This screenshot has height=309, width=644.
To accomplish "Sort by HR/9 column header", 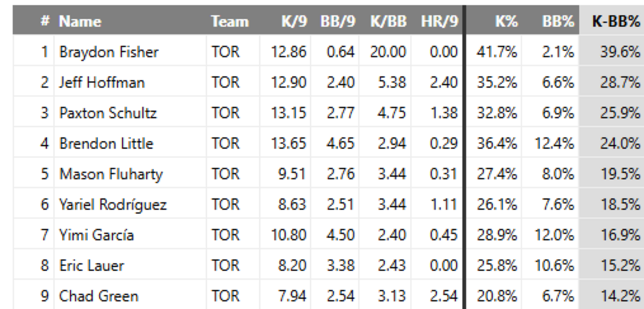I will pos(439,21).
